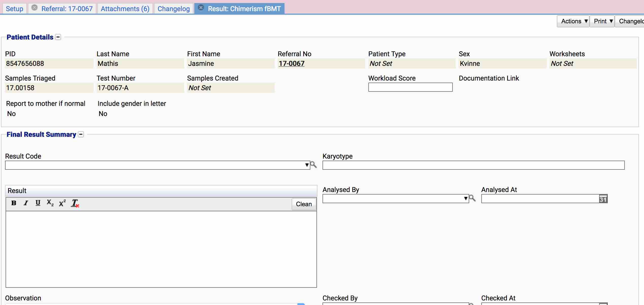Open the Attachments (6) tab
The width and height of the screenshot is (644, 305).
pos(125,9)
